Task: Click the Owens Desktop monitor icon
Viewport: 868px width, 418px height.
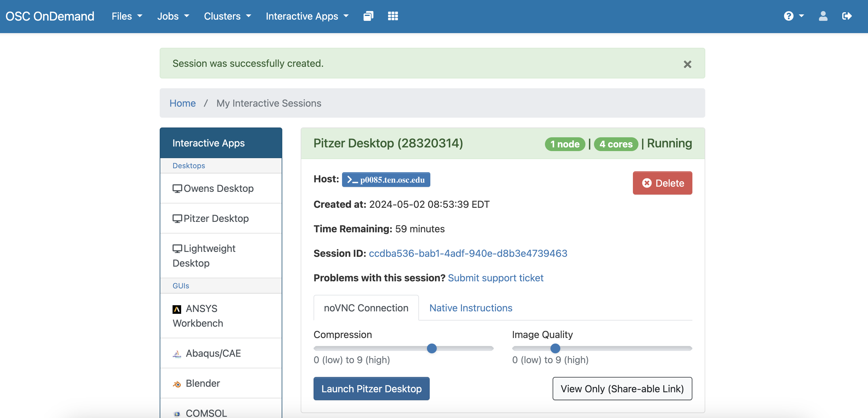Action: (177, 188)
